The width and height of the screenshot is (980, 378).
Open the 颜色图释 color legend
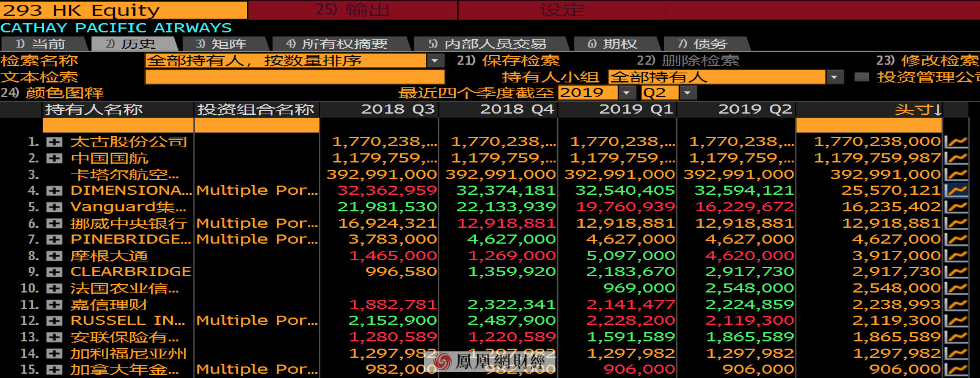(52, 93)
